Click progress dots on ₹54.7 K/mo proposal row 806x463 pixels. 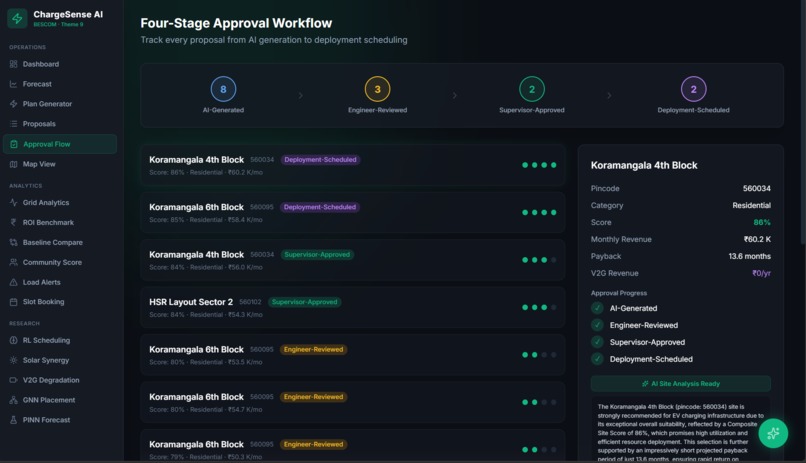(x=539, y=402)
